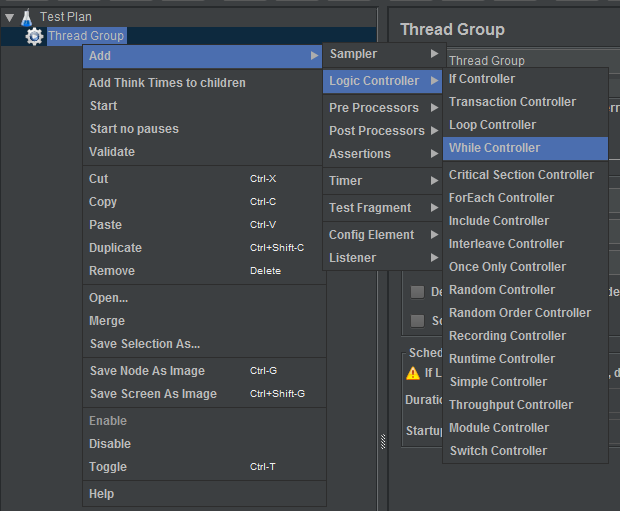This screenshot has height=511, width=620.
Task: Expand the Post Processors submenu
Action: coord(382,131)
